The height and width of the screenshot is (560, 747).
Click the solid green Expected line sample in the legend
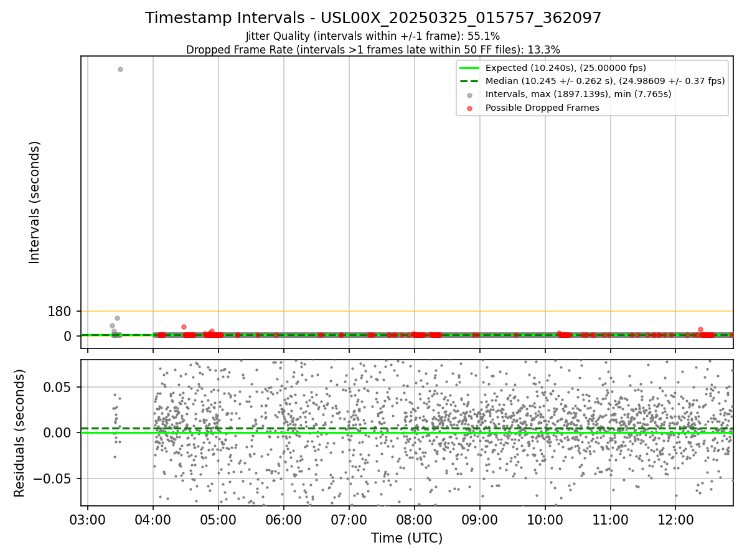[x=470, y=68]
